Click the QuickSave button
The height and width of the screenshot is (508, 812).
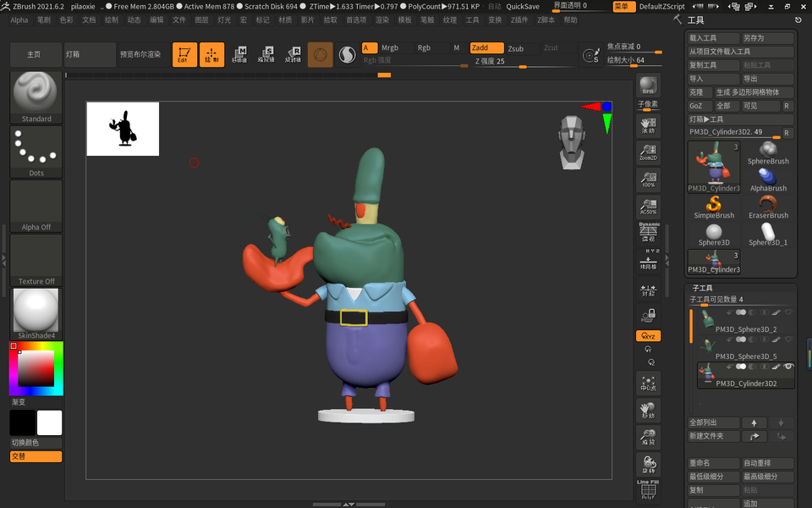click(x=523, y=6)
